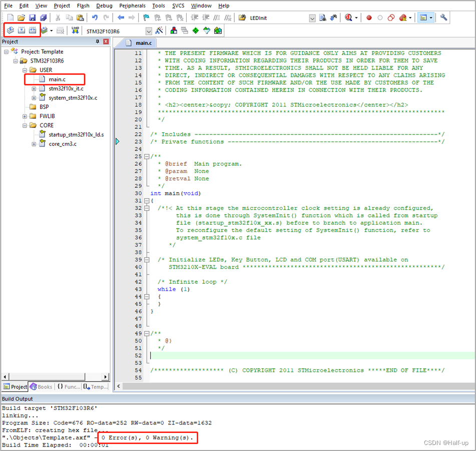Click 'Program Size' line in Build Output

[107, 423]
